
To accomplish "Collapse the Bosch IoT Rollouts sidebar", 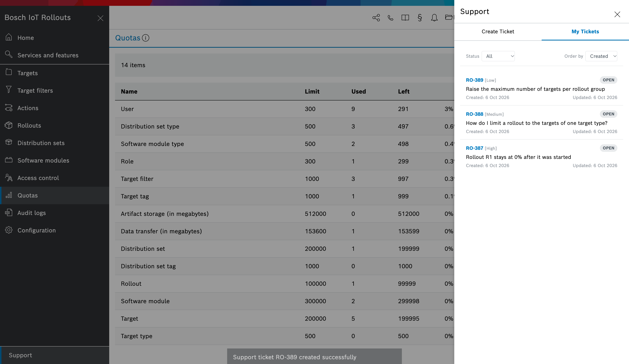I will [100, 18].
